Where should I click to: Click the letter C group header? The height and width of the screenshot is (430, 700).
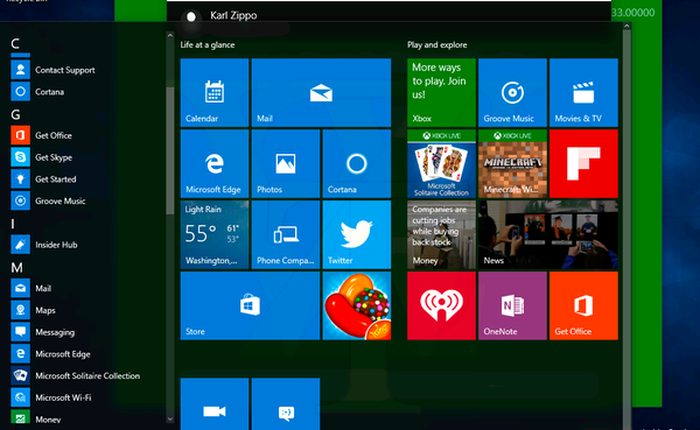(15, 44)
